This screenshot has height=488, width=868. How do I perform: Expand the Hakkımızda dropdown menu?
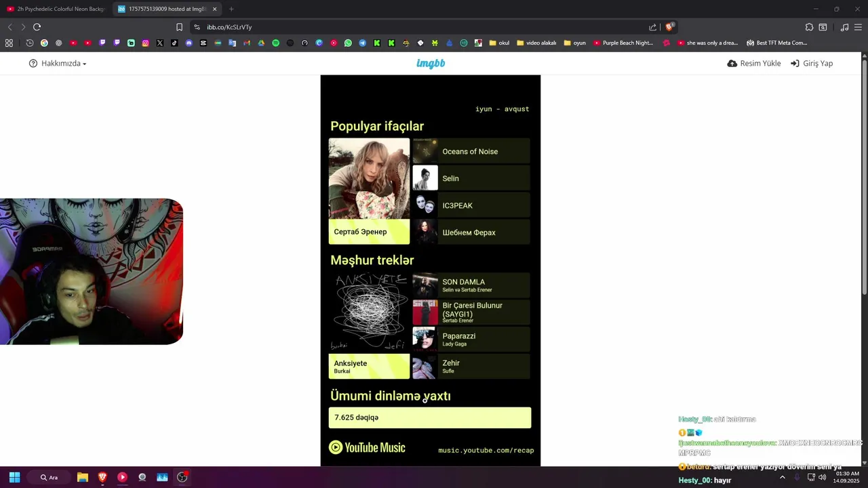point(58,63)
